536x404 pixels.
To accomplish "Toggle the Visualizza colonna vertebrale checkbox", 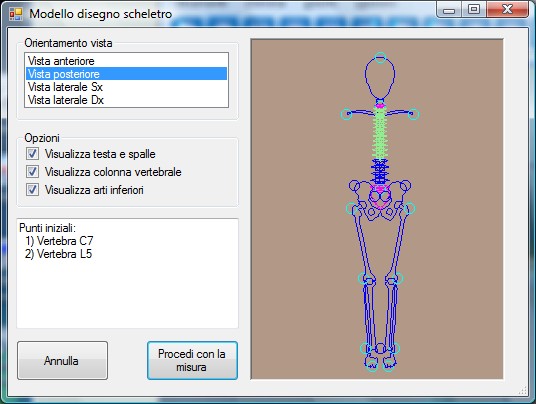I will pyautogui.click(x=32, y=172).
